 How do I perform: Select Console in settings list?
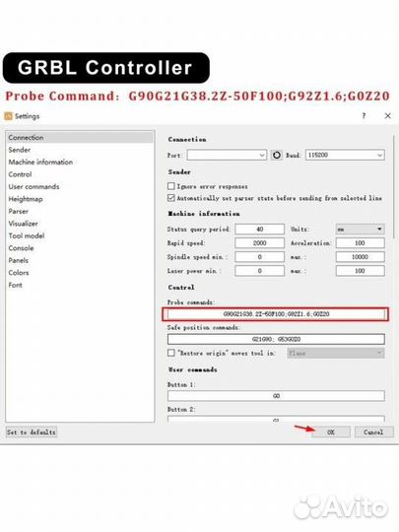pos(80,248)
